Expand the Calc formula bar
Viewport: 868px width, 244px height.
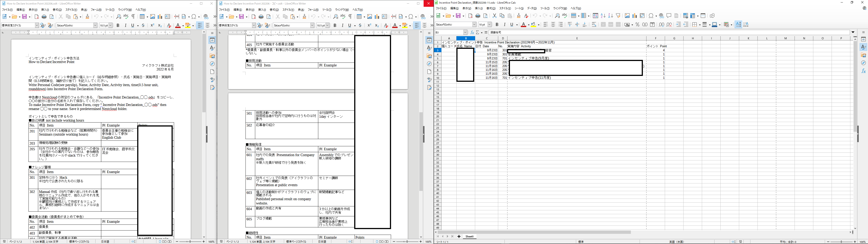(x=853, y=32)
